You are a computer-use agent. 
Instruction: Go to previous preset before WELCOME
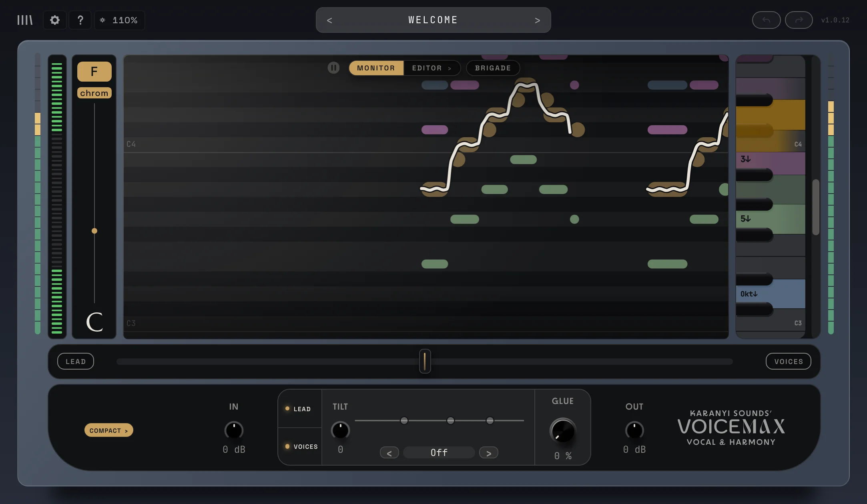[329, 20]
